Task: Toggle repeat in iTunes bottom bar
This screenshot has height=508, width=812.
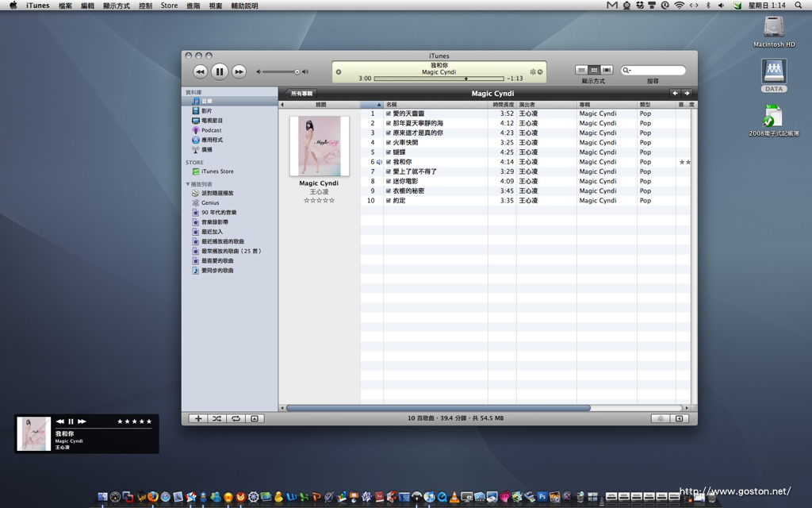Action: (x=236, y=418)
